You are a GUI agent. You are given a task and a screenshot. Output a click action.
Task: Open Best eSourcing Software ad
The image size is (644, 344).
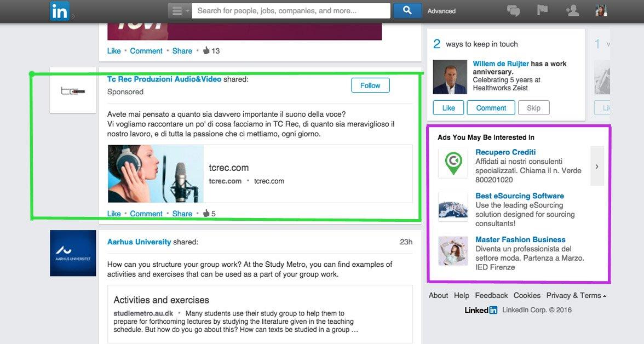(x=520, y=196)
